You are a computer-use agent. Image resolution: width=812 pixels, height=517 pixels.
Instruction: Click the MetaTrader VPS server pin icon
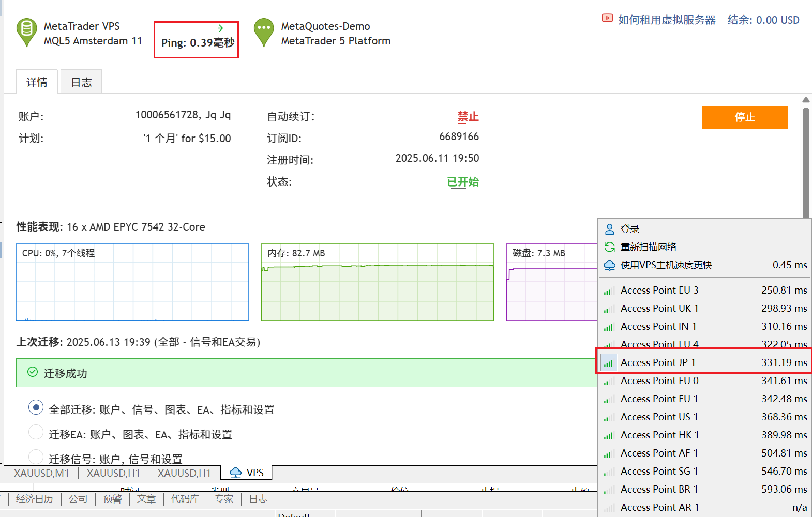pyautogui.click(x=27, y=33)
